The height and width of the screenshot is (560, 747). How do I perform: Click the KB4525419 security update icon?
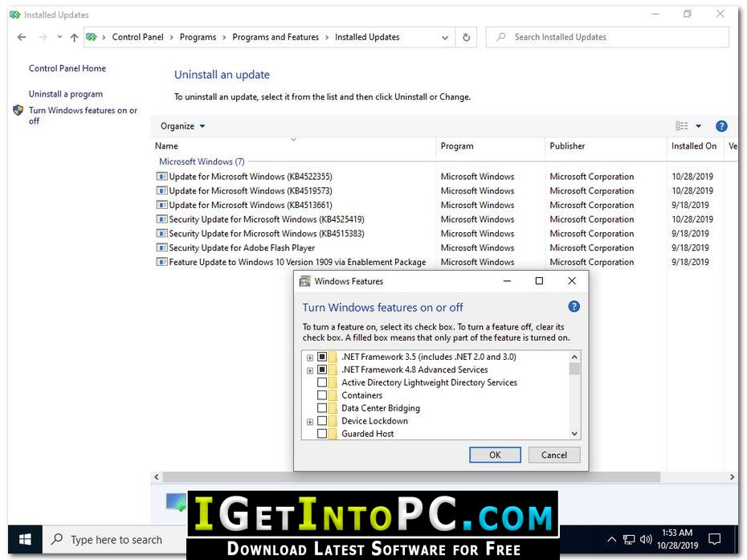[162, 219]
